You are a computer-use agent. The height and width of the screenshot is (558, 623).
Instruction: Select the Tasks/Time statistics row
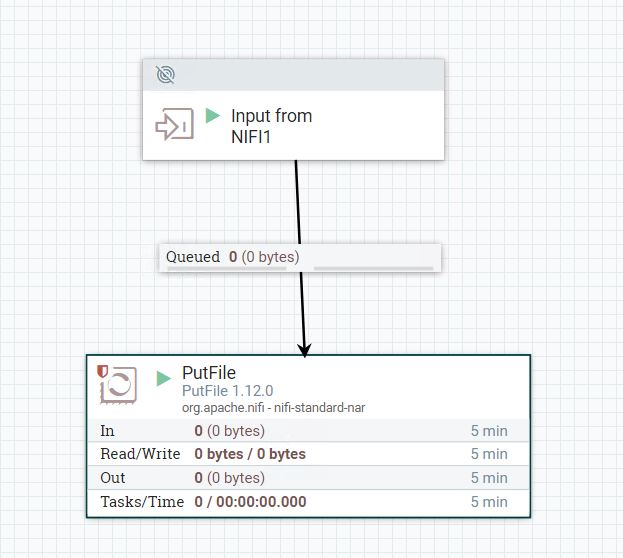pyautogui.click(x=308, y=502)
